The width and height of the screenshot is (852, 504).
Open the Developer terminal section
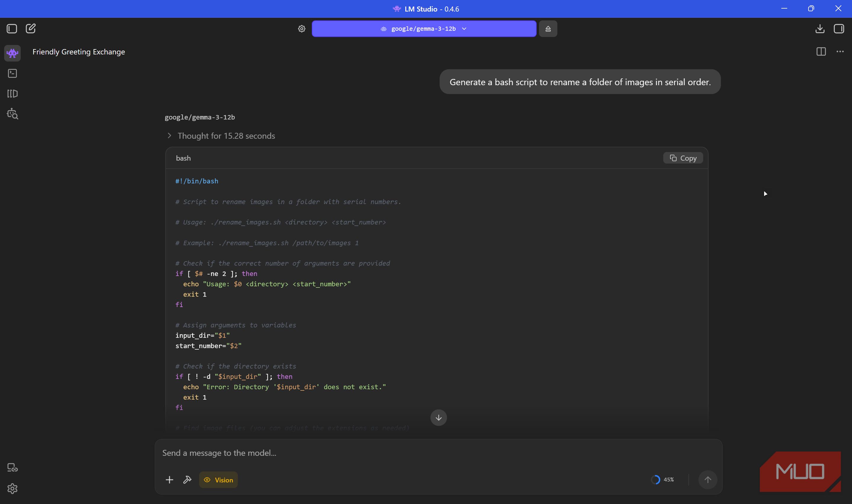coord(12,73)
